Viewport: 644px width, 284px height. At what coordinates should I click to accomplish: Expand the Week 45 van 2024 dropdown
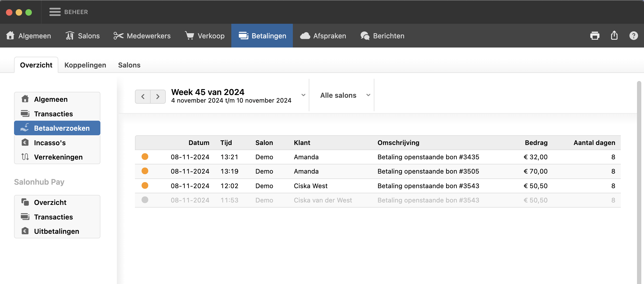pyautogui.click(x=303, y=95)
